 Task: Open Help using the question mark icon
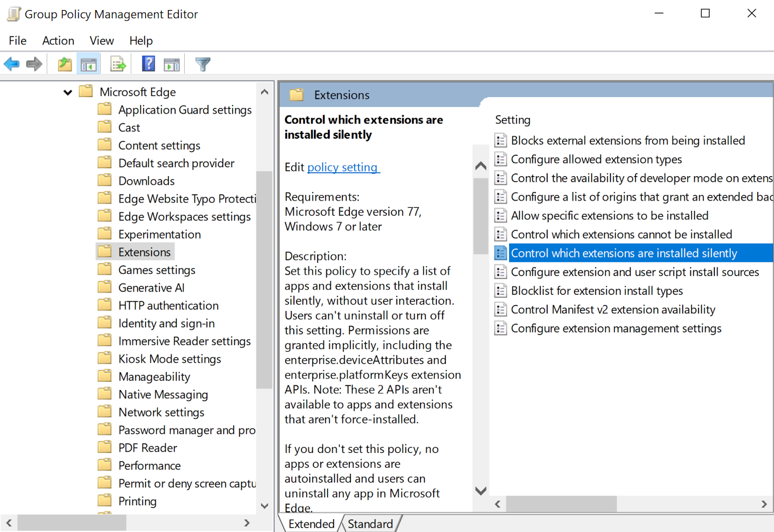click(148, 63)
